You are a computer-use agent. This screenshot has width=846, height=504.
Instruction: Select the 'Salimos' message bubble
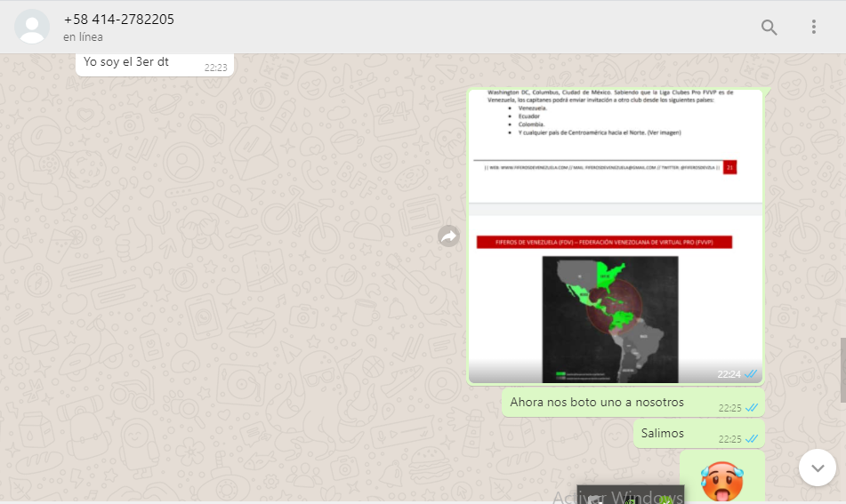pos(698,434)
